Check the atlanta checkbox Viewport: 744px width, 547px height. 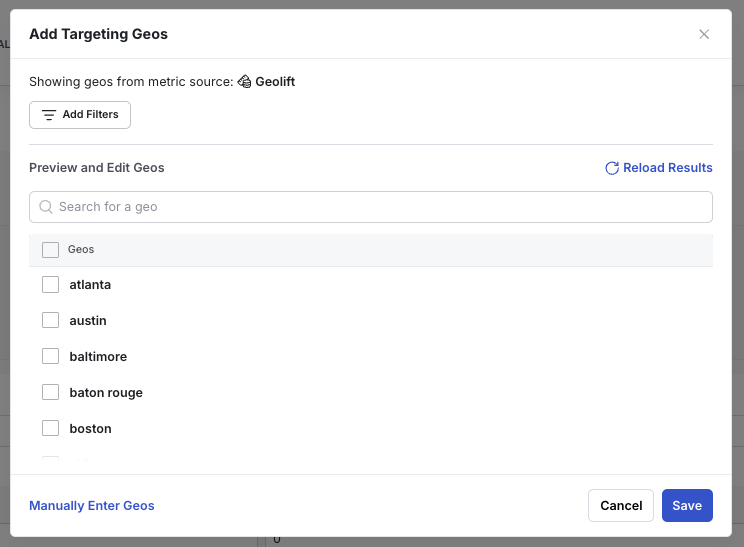click(51, 285)
